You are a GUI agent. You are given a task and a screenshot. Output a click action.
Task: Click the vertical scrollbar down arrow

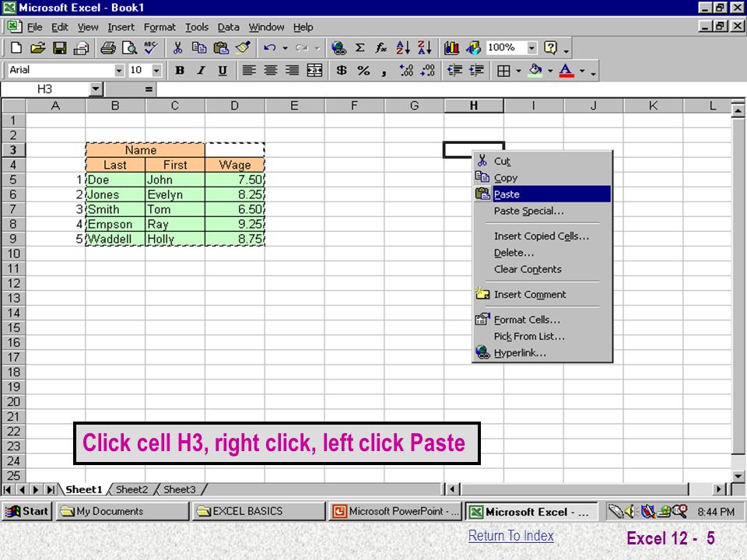coord(738,475)
